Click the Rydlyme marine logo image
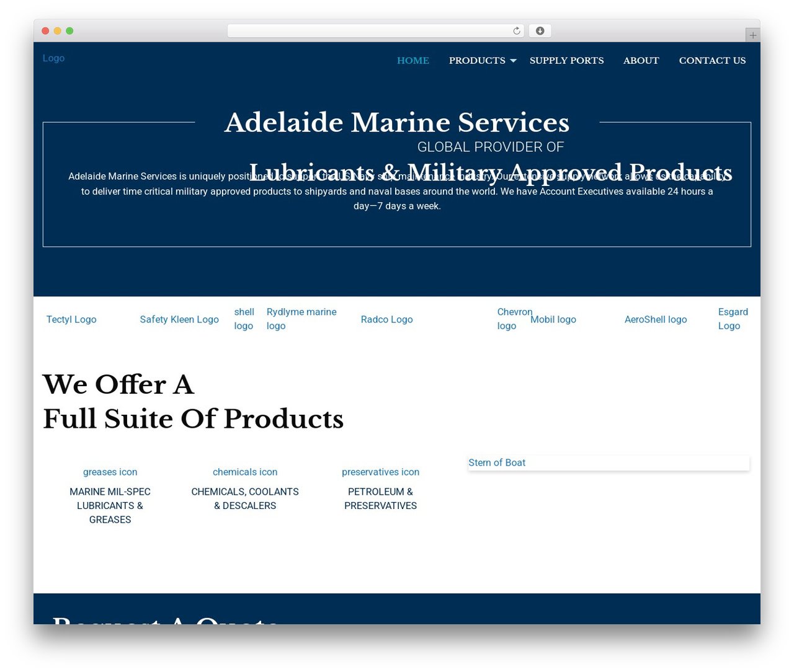794x672 pixels. (301, 319)
